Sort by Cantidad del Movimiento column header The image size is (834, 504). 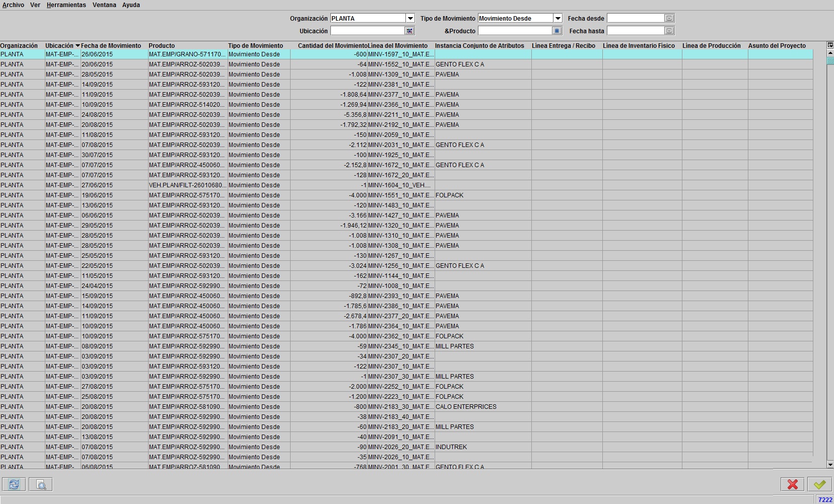tap(329, 46)
